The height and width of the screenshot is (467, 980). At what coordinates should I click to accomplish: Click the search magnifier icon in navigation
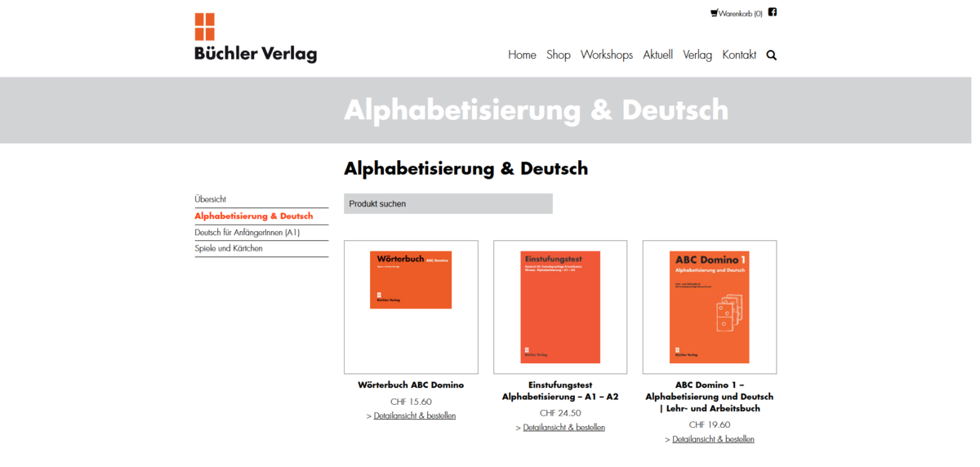[772, 56]
